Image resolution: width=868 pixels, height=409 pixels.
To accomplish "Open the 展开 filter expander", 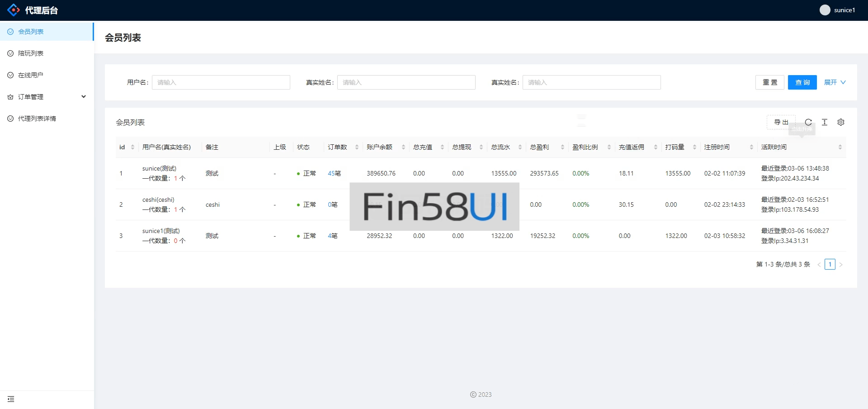I will tap(834, 82).
